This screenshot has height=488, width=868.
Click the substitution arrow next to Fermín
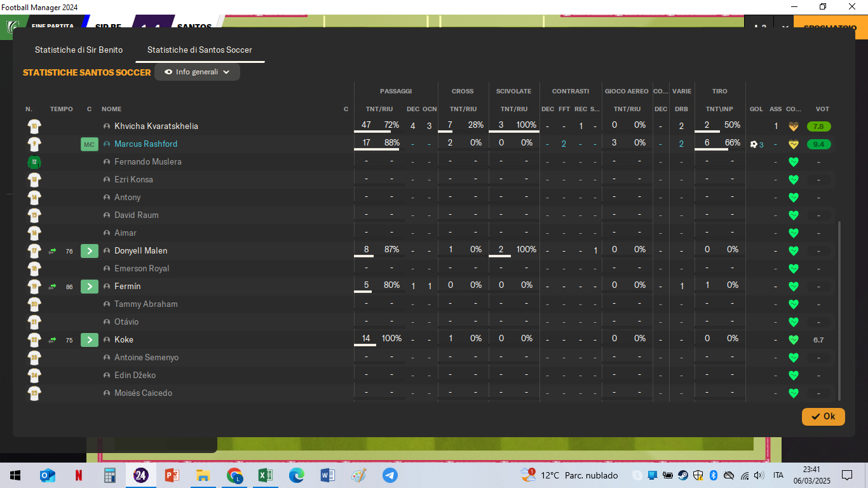pyautogui.click(x=52, y=287)
